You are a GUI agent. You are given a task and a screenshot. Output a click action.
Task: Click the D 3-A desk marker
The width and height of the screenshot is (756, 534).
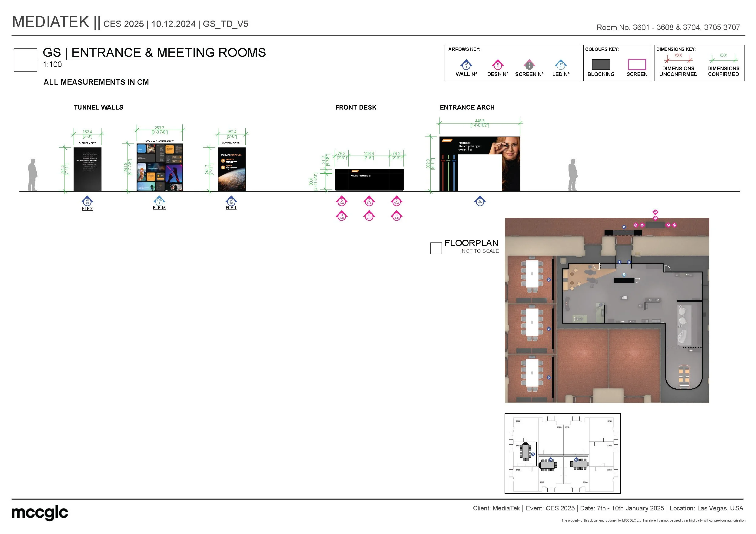396,201
